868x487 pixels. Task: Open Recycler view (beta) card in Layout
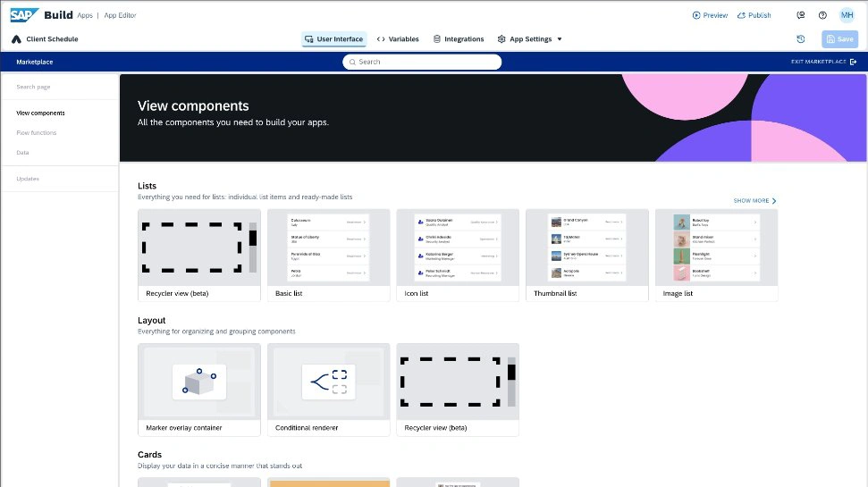[458, 390]
